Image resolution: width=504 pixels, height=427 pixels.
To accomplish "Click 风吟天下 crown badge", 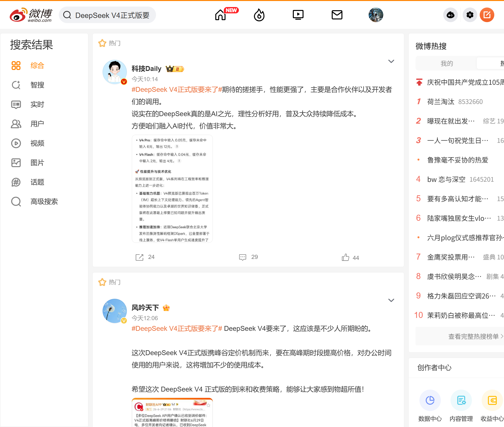I will point(166,308).
